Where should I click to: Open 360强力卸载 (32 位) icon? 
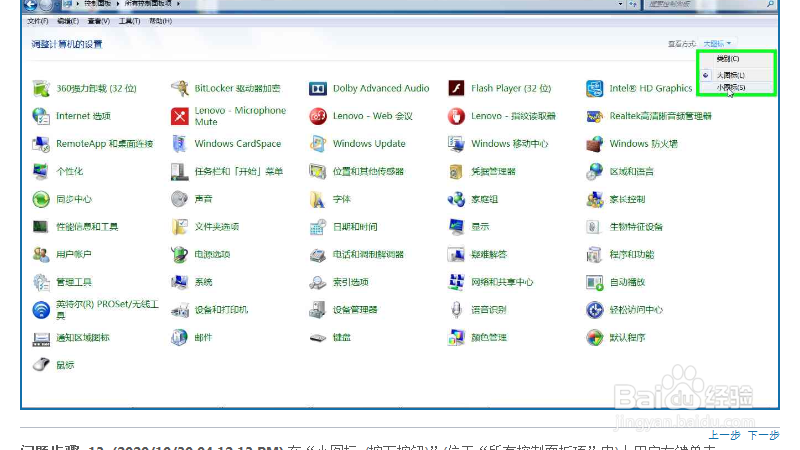(x=41, y=89)
